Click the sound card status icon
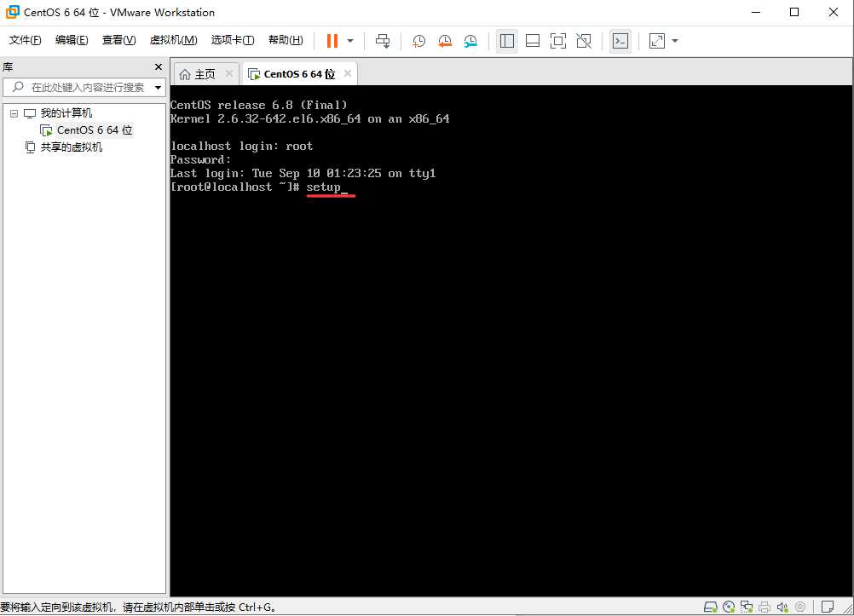854x616 pixels. (x=782, y=607)
